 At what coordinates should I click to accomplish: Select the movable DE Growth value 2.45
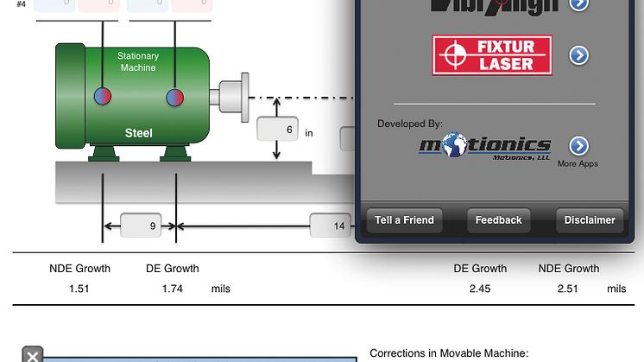point(480,289)
